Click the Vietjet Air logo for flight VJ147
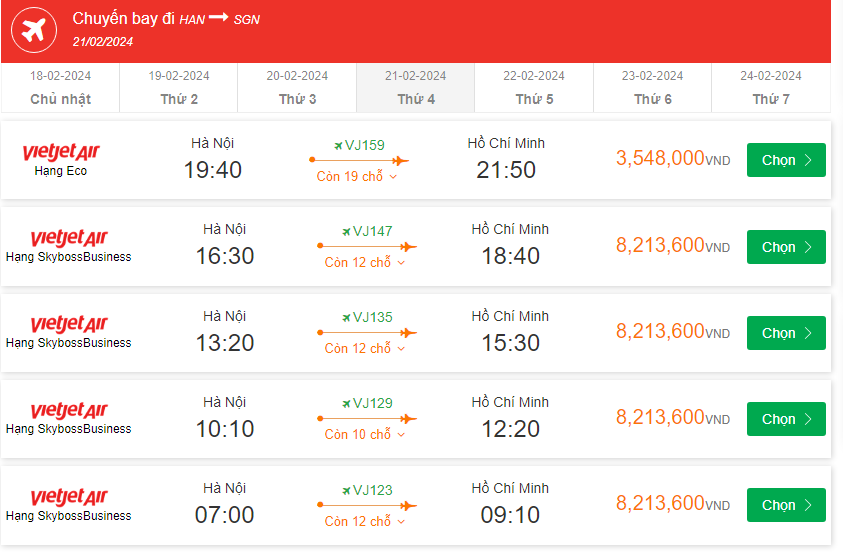 [68, 238]
